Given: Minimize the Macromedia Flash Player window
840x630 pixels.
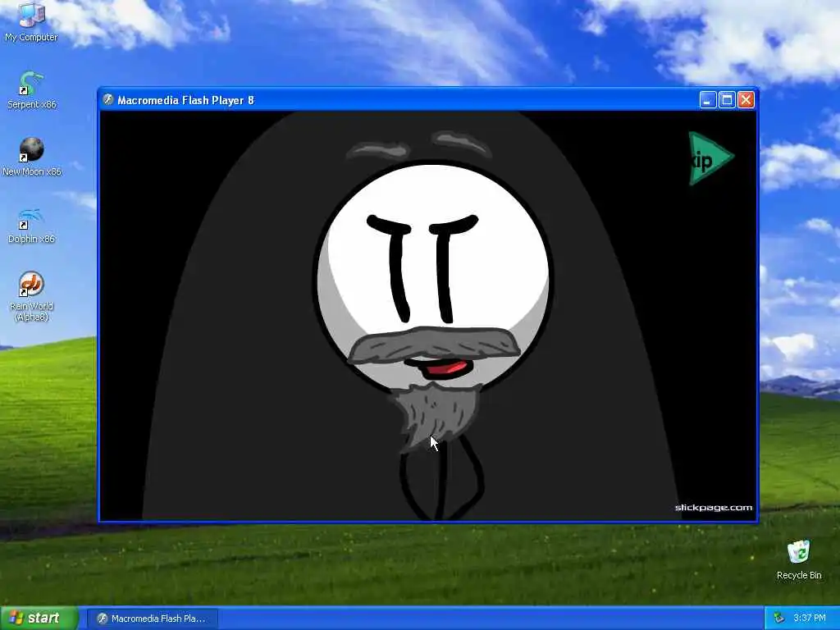Looking at the screenshot, I should [708, 99].
